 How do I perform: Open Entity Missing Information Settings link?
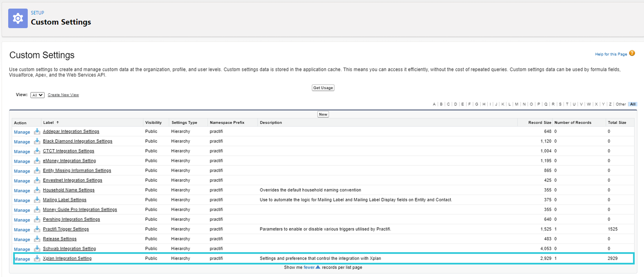77,170
